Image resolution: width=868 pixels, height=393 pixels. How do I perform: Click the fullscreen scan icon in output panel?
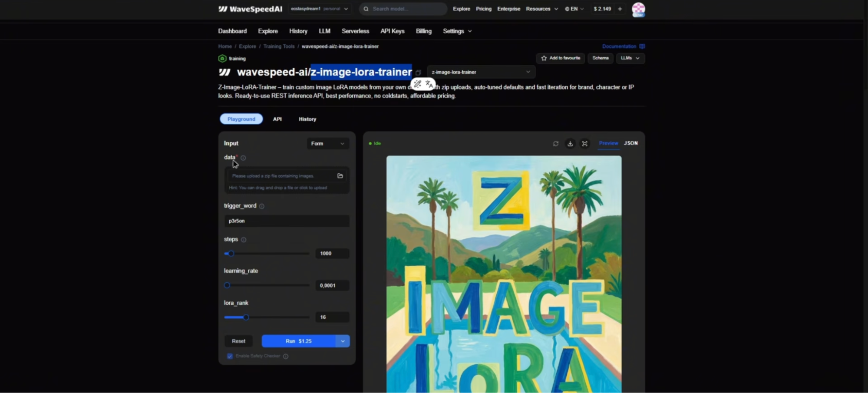pyautogui.click(x=585, y=143)
